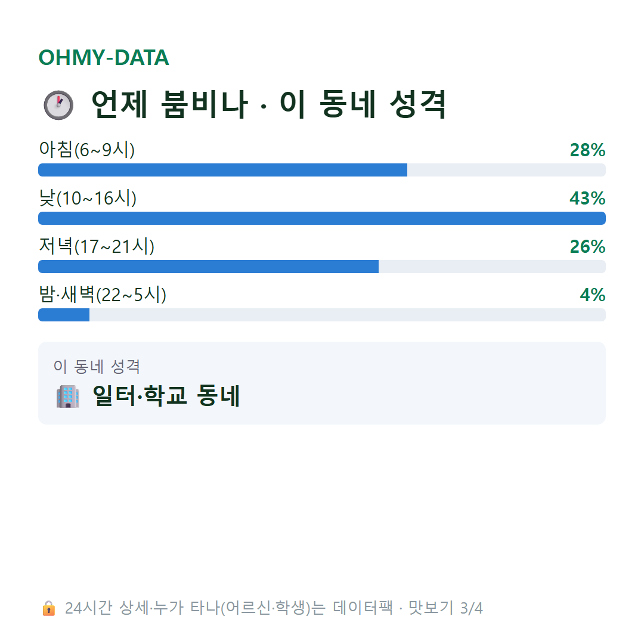This screenshot has width=644, height=644.
Task: Click the 4% night value
Action: [592, 295]
